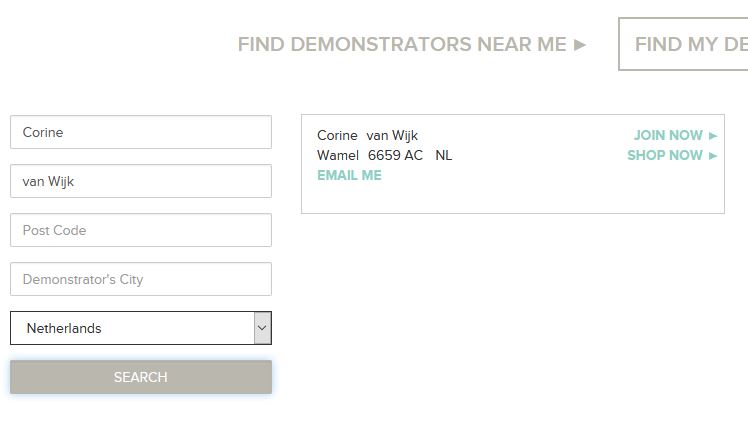Follow the Join Now link
Image resolution: width=748 pixels, height=433 pixels.
668,135
